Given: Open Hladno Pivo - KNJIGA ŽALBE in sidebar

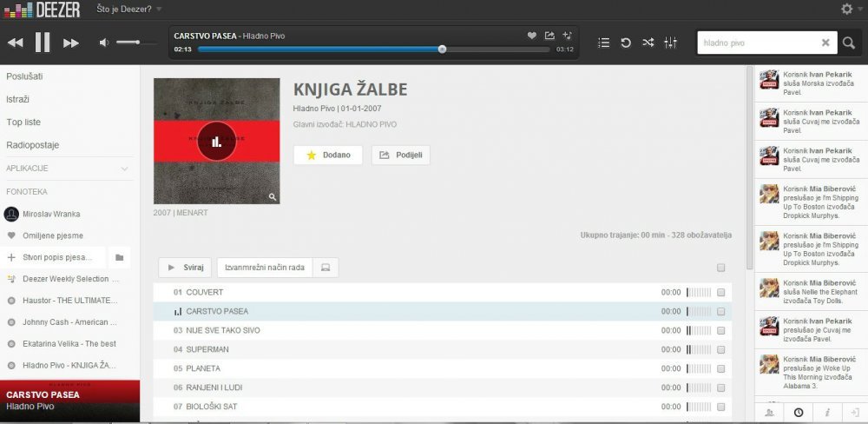Looking at the screenshot, I should click(x=69, y=365).
